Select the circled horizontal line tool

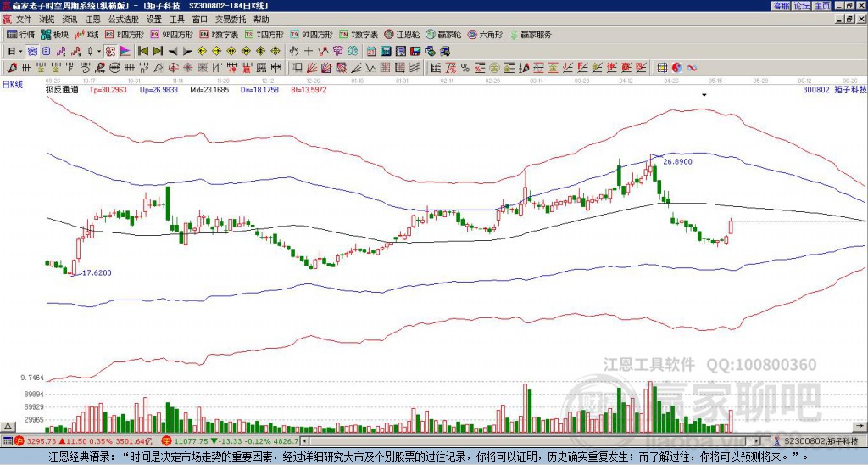pyautogui.click(x=114, y=68)
